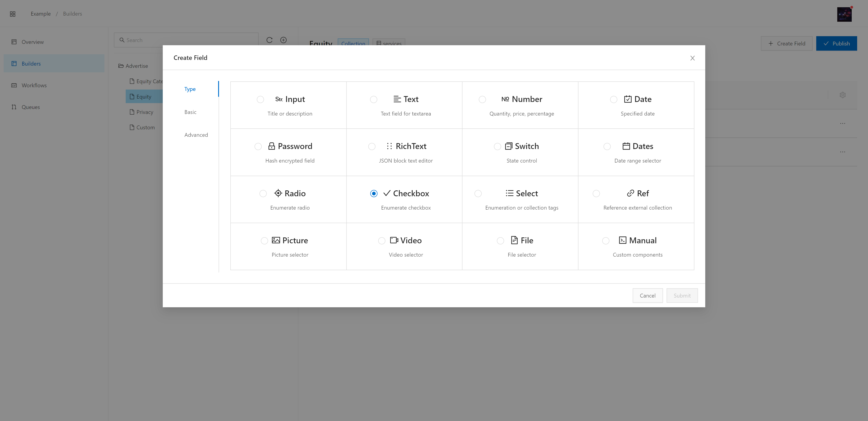Switch to the Advanced step tab
The image size is (868, 421).
(x=196, y=135)
